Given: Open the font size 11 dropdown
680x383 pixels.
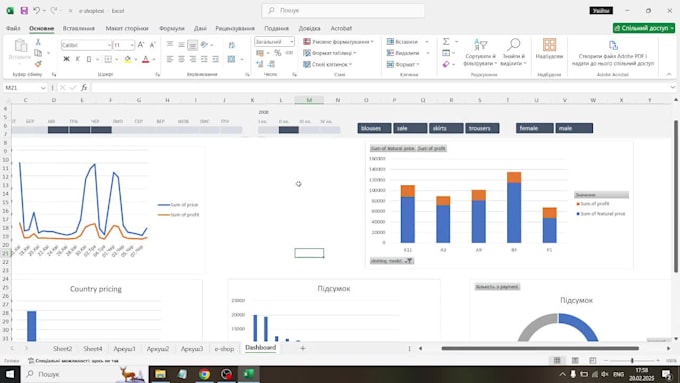Looking at the screenshot, I should point(132,45).
